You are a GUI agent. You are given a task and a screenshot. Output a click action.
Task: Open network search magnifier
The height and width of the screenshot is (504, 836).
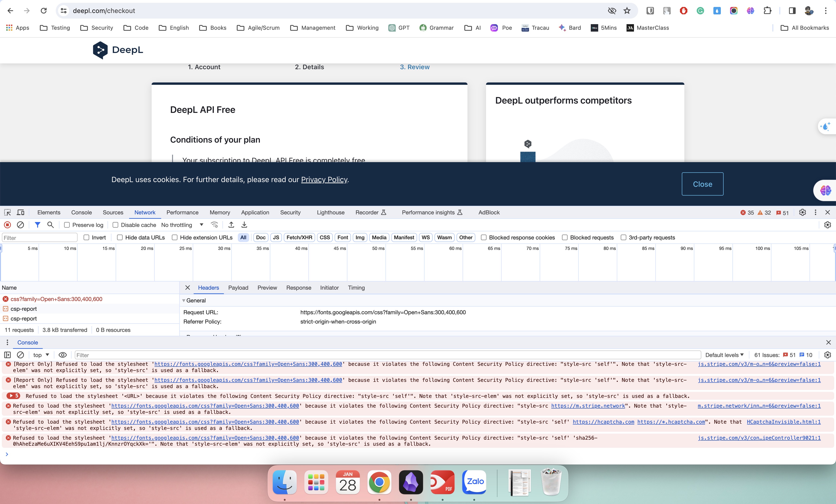tap(51, 225)
